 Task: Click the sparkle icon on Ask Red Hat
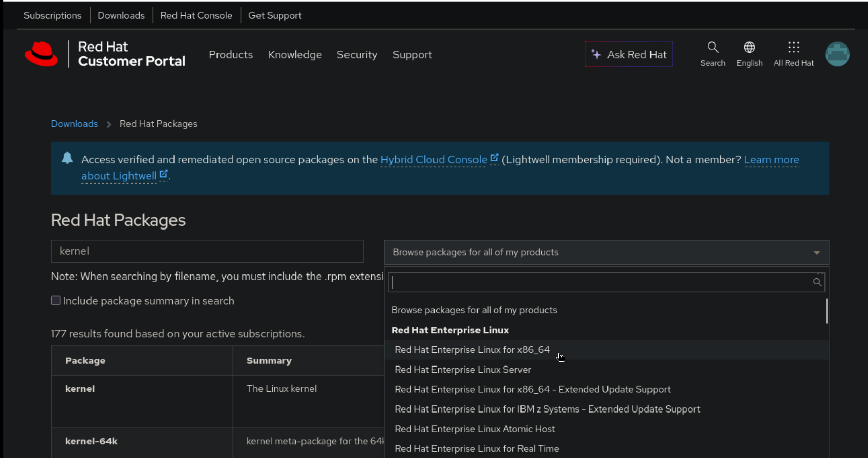pyautogui.click(x=596, y=54)
